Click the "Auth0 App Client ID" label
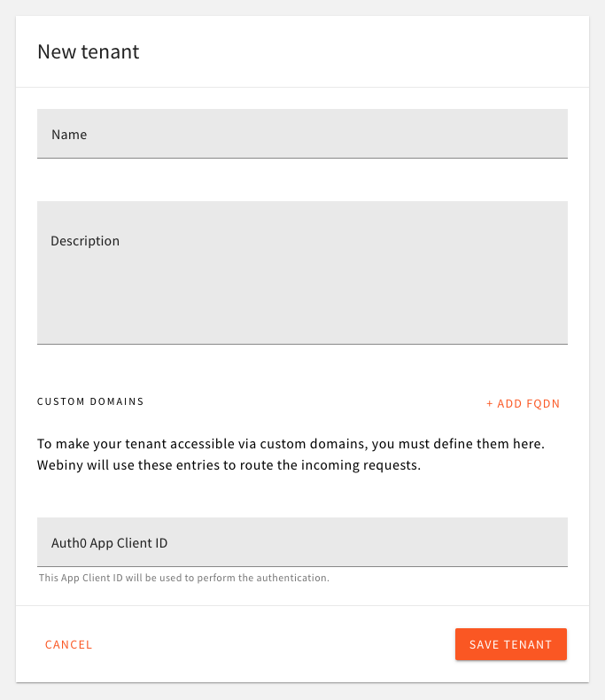This screenshot has width=605, height=700. (x=109, y=542)
